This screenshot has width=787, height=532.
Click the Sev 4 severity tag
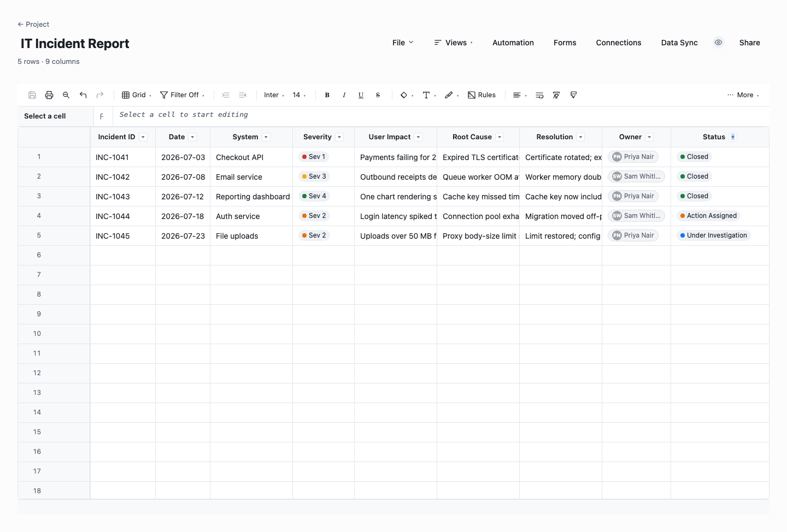(x=314, y=196)
